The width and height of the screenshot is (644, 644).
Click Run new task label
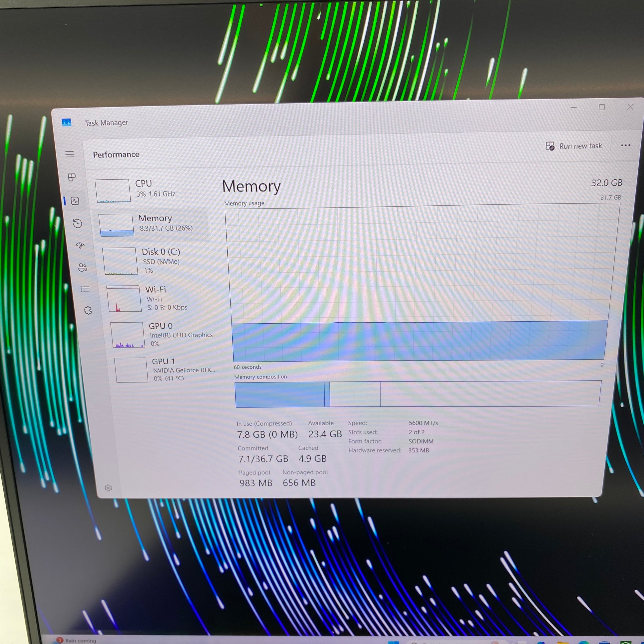580,146
